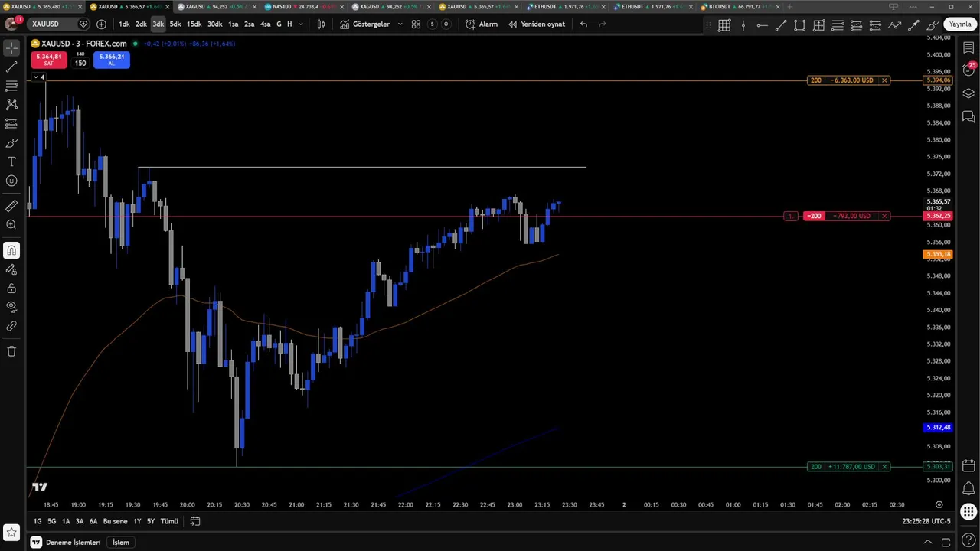Click the go-to-date calendar icon

(195, 521)
